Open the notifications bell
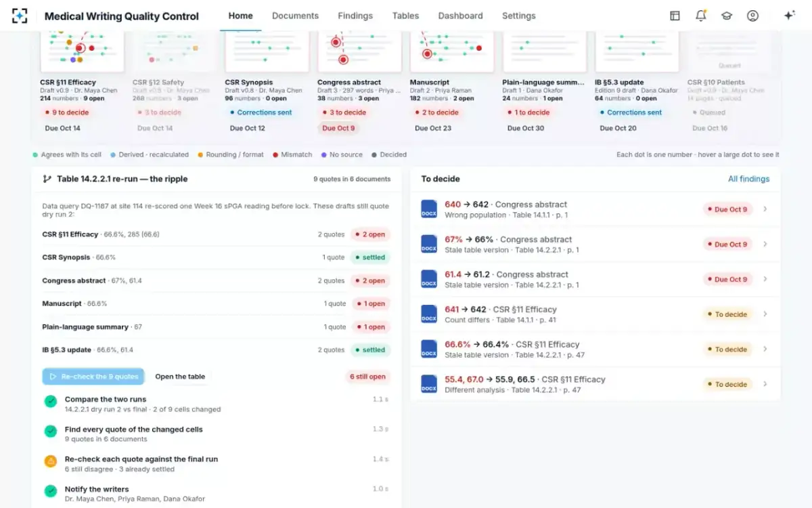 click(x=700, y=16)
